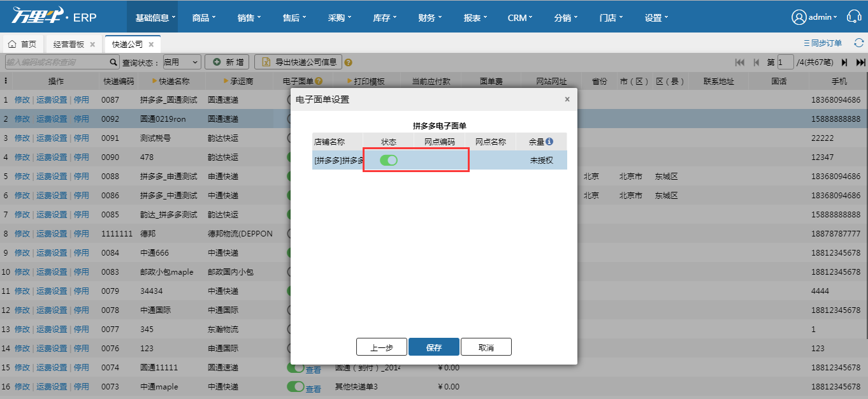Click the customer service headset icon

[x=854, y=17]
